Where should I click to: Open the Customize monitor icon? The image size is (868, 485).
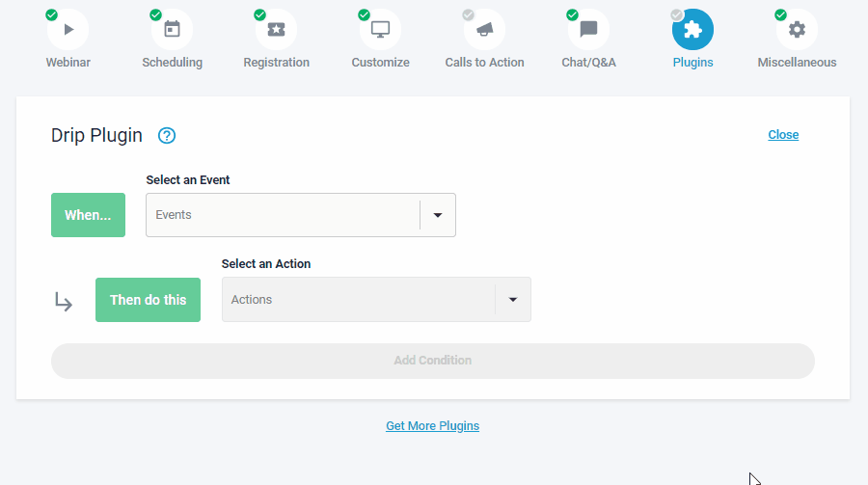(x=380, y=29)
